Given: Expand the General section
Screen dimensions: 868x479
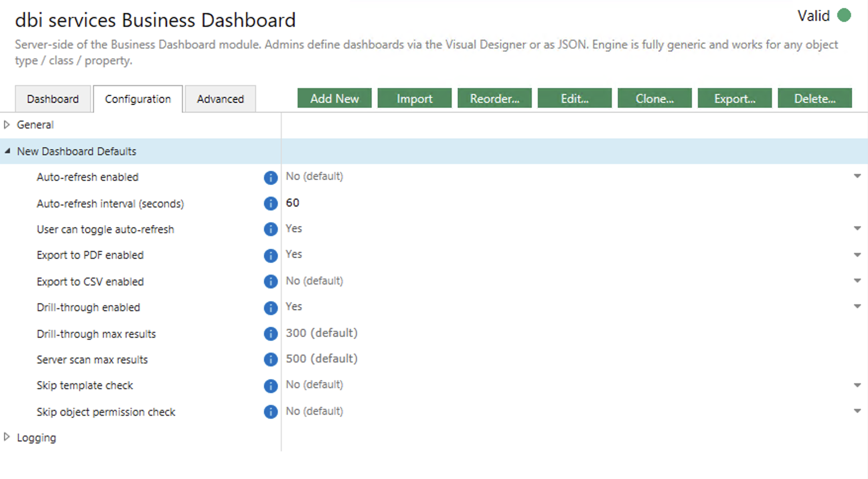Looking at the screenshot, I should pos(7,125).
